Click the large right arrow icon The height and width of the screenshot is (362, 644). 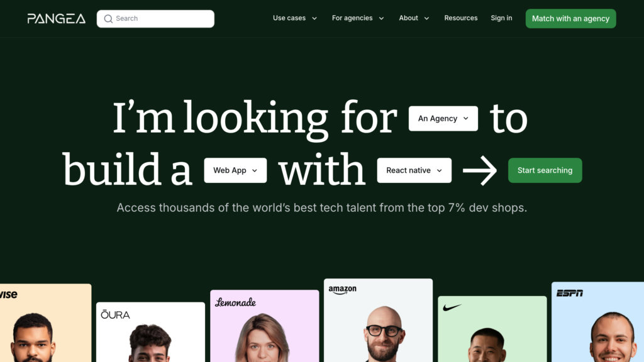click(480, 170)
